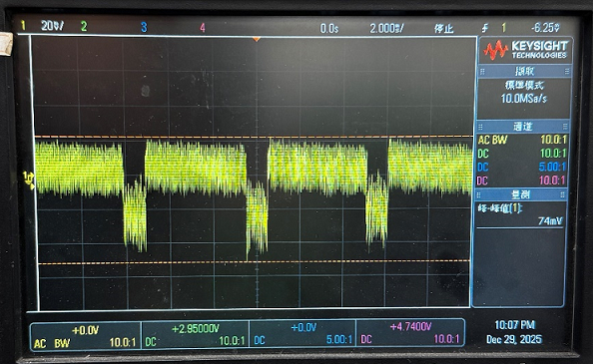The image size is (593, 364).
Task: Click the orange trigger position marker
Action: coord(257,39)
